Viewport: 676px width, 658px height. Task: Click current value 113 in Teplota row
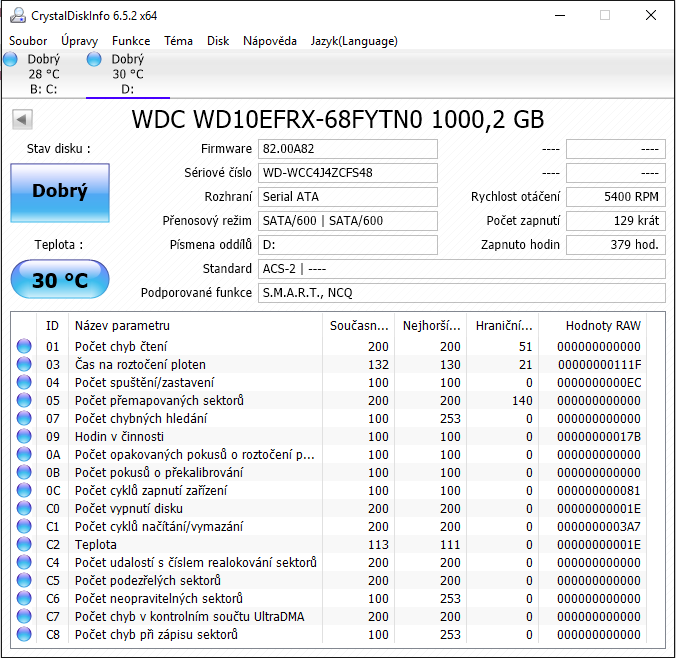[378, 545]
